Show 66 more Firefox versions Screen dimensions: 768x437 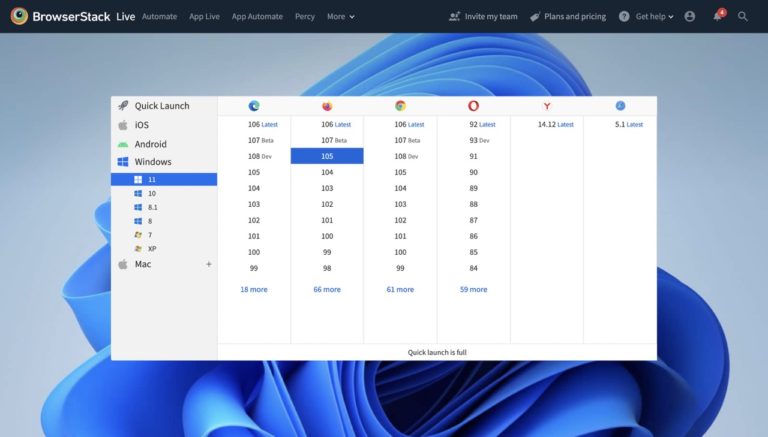click(327, 289)
